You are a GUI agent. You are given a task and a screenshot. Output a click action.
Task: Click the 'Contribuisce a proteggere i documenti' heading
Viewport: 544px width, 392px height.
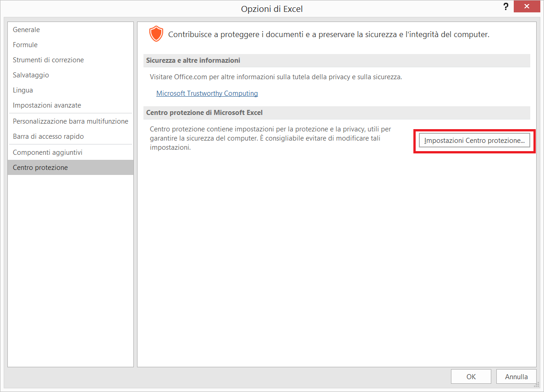pos(329,34)
